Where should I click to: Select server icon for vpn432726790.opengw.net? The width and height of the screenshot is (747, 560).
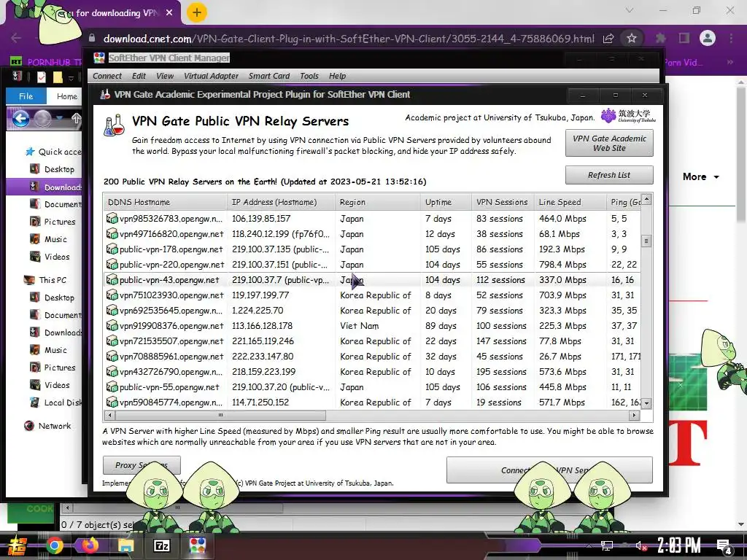point(112,371)
